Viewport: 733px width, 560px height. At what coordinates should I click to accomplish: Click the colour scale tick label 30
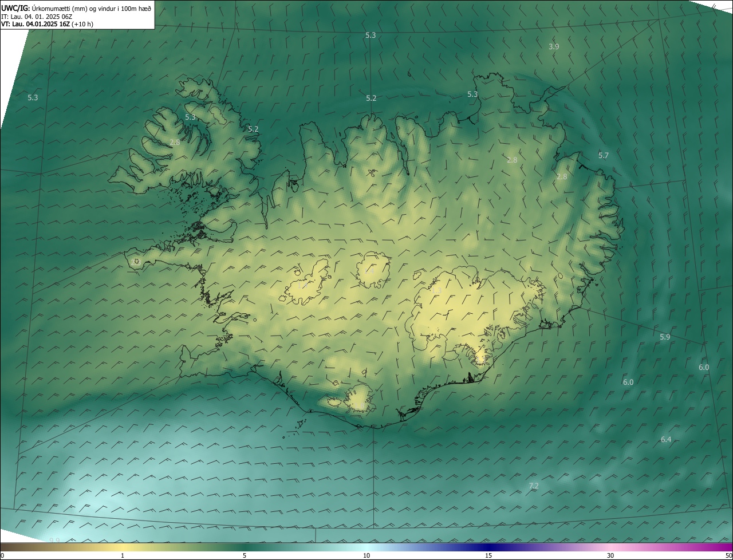(x=610, y=556)
